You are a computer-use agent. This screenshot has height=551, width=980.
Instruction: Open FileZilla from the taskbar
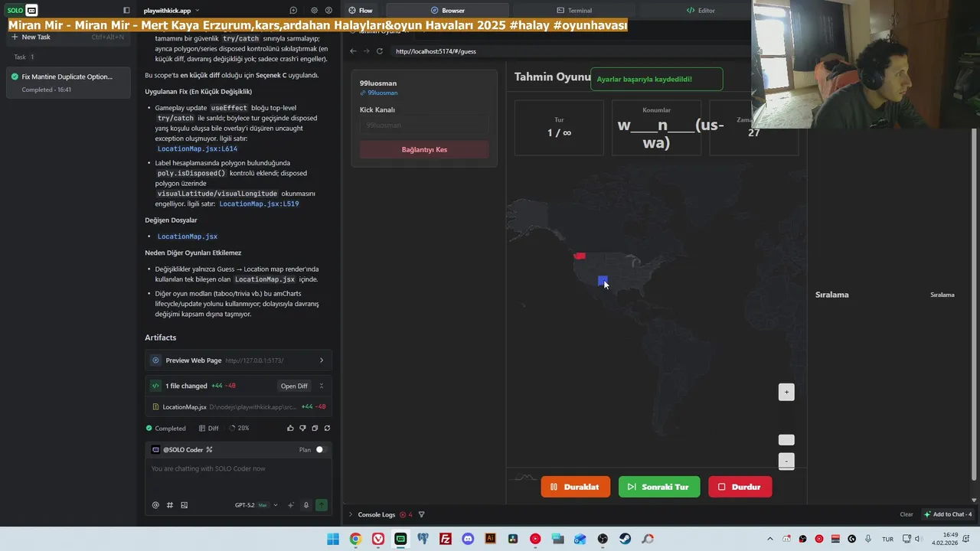click(445, 539)
